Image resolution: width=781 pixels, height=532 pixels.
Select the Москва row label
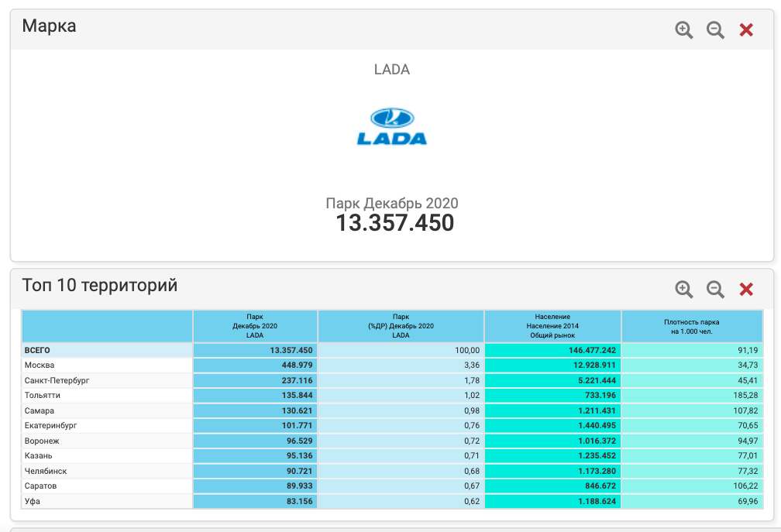[x=40, y=366]
